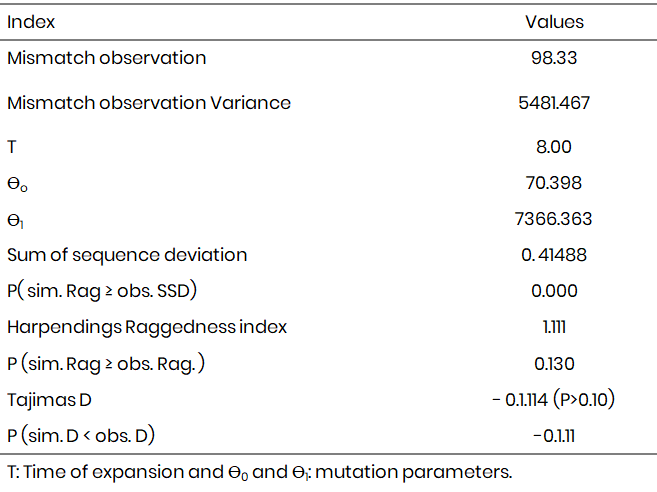
Task: Select the "Mismatch observation" row label
Action: click(x=106, y=57)
